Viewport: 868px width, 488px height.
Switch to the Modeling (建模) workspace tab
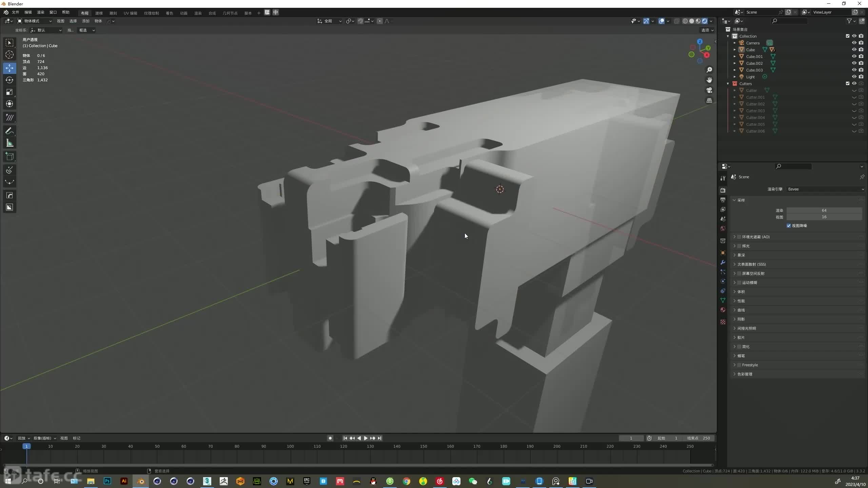(99, 13)
